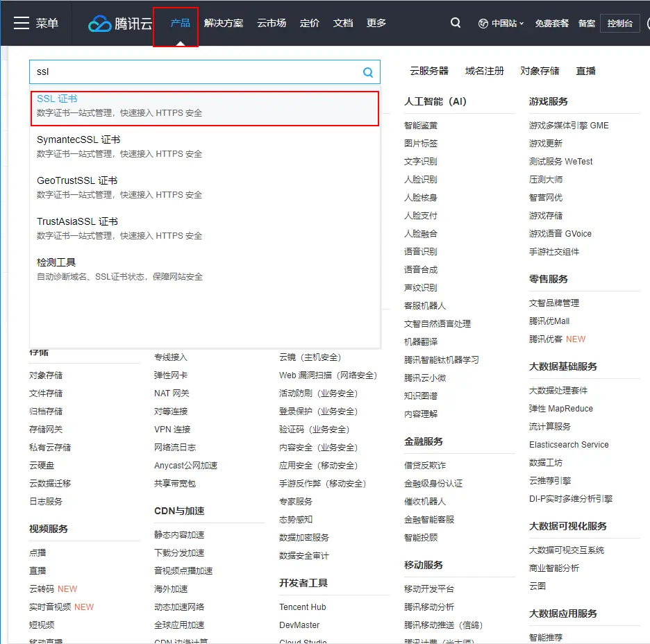Click the 备案 link
Image resolution: width=650 pixels, height=644 pixels.
pos(587,24)
